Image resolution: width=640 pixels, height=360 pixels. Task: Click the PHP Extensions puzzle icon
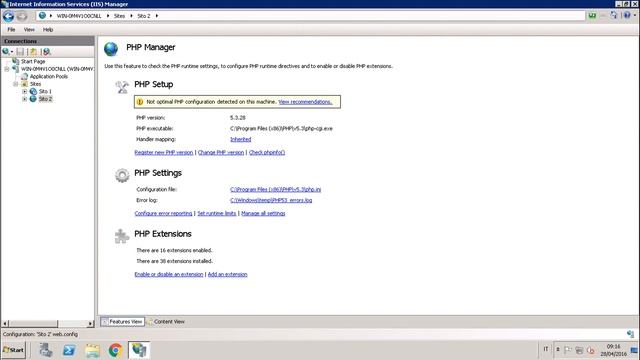pyautogui.click(x=122, y=236)
